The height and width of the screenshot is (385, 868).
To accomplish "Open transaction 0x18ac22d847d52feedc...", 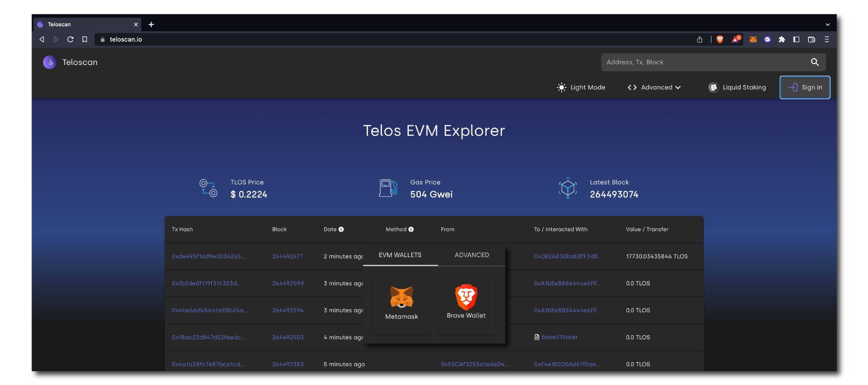I will coord(208,337).
